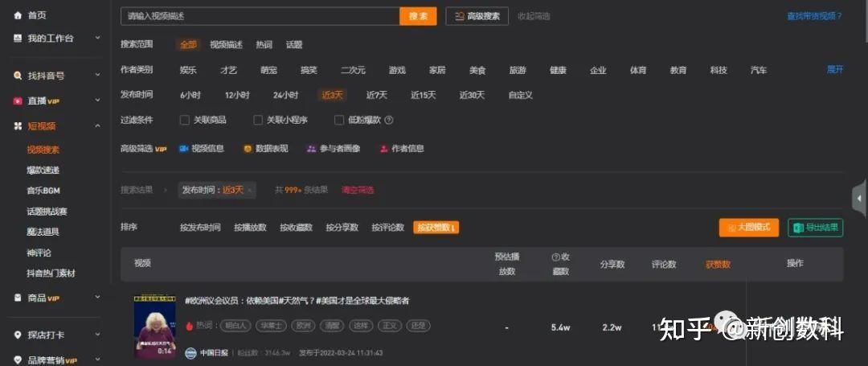Choose 近7天 publish time

[376, 95]
